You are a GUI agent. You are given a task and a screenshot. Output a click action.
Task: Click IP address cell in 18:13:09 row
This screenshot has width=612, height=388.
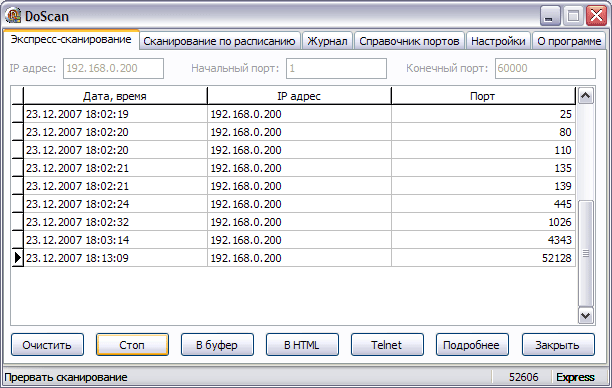[299, 258]
